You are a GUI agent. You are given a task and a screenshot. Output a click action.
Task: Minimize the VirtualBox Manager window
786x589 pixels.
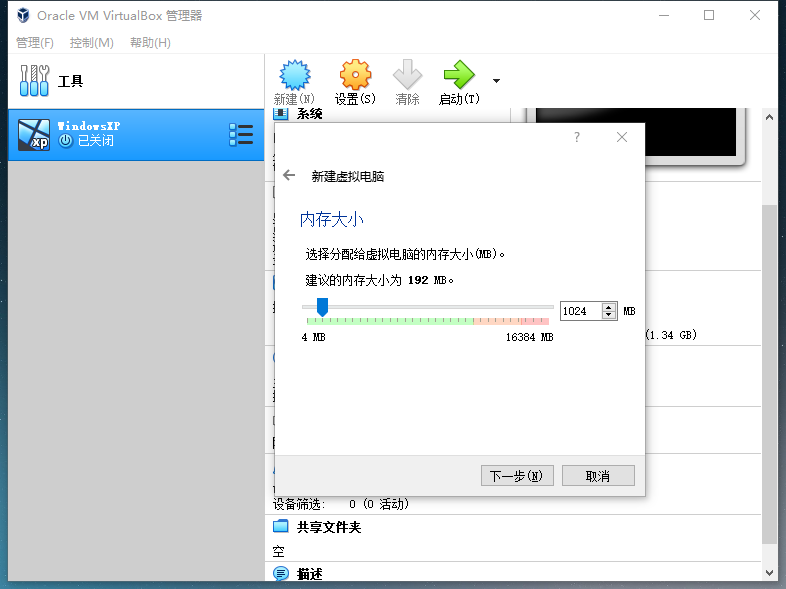(x=664, y=16)
